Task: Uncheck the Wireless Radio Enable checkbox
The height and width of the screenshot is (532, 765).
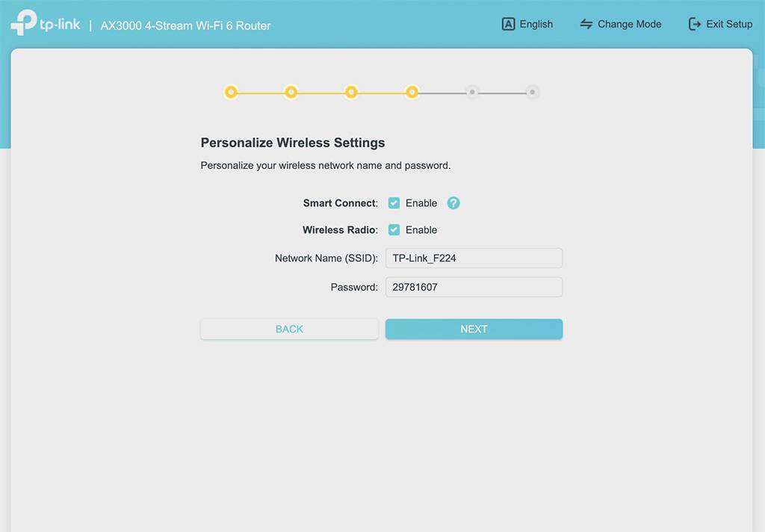Action: coord(394,230)
